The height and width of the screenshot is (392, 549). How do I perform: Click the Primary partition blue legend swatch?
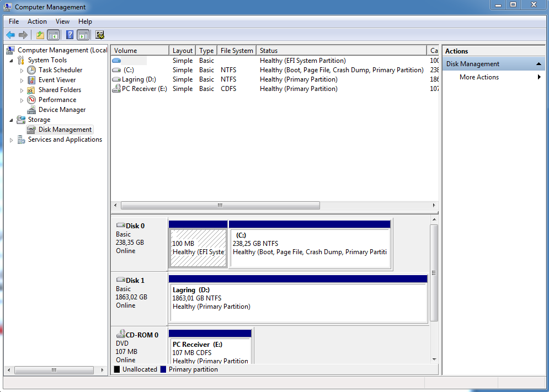(x=163, y=369)
